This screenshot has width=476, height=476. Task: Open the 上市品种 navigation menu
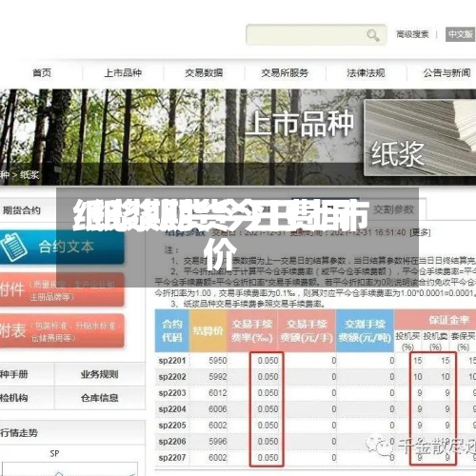click(x=123, y=73)
